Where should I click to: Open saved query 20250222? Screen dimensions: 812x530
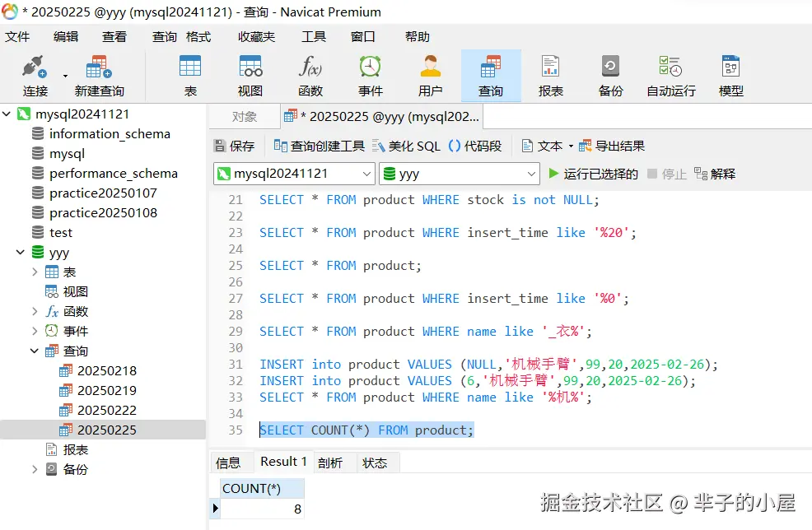point(107,410)
